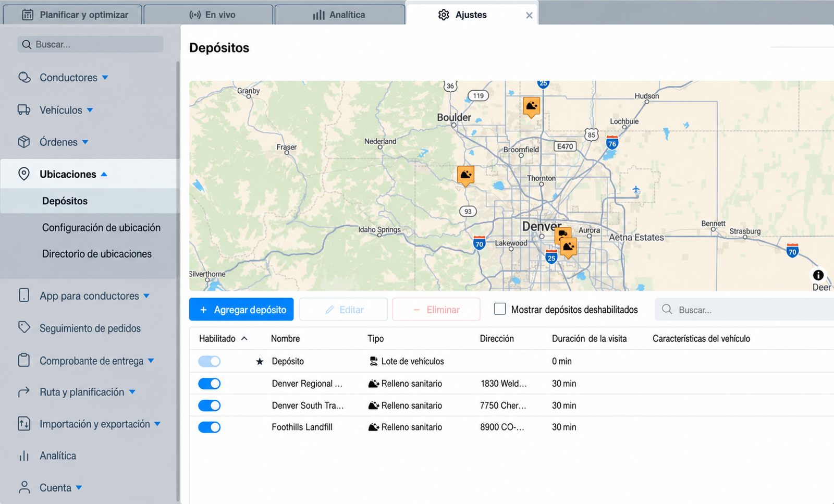Close the Ajustes tab

pyautogui.click(x=529, y=15)
